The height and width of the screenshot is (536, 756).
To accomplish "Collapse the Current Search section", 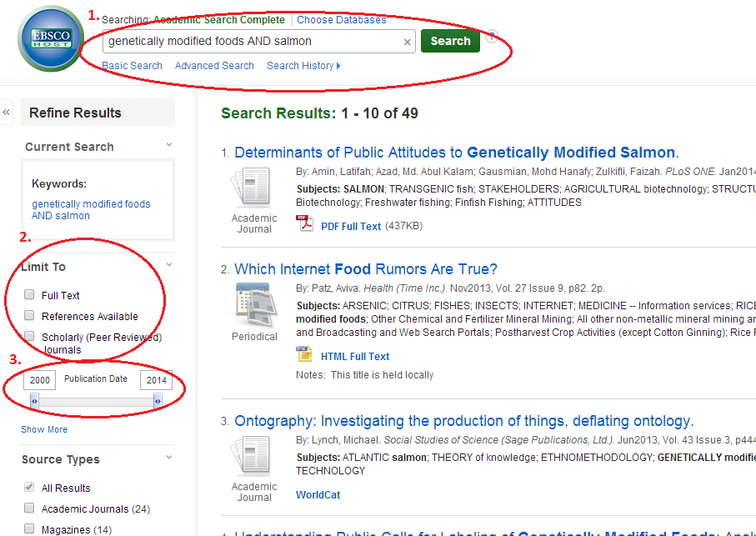I will point(169,146).
